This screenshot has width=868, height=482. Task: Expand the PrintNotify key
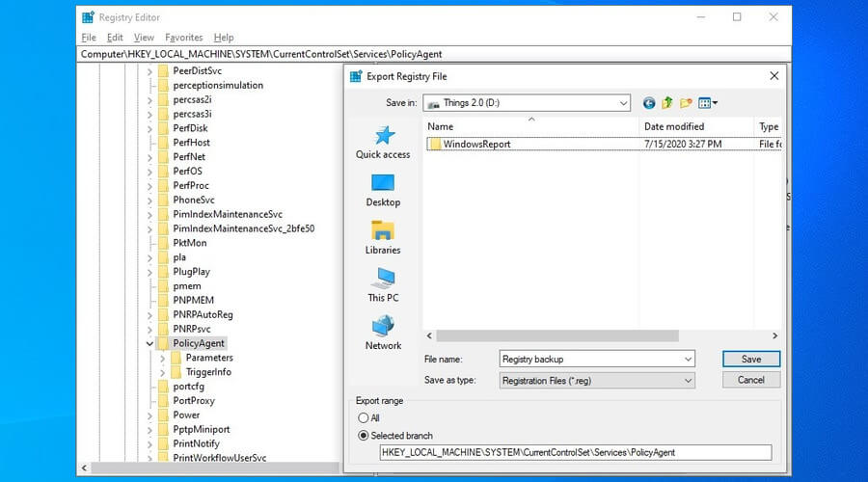149,443
